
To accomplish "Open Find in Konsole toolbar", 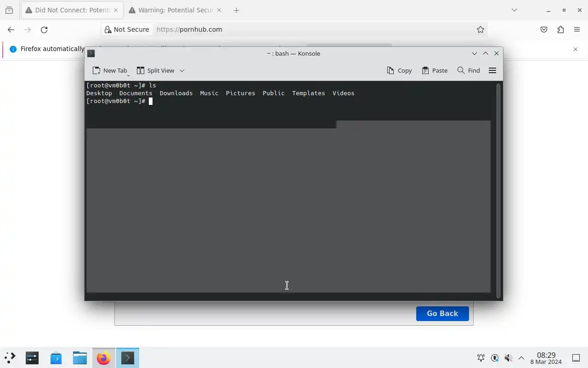I will (469, 70).
